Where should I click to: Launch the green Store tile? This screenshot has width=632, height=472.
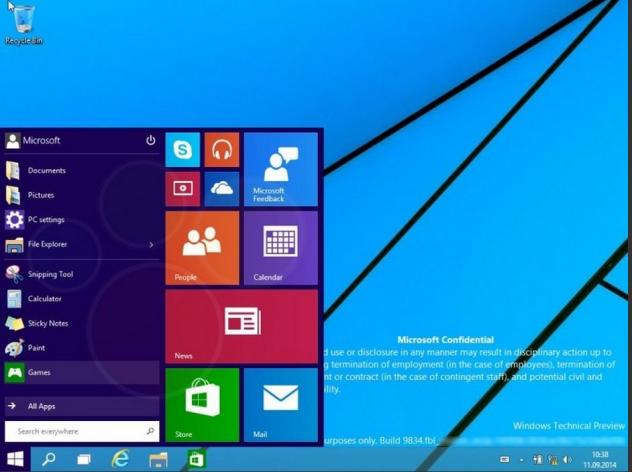pyautogui.click(x=202, y=404)
